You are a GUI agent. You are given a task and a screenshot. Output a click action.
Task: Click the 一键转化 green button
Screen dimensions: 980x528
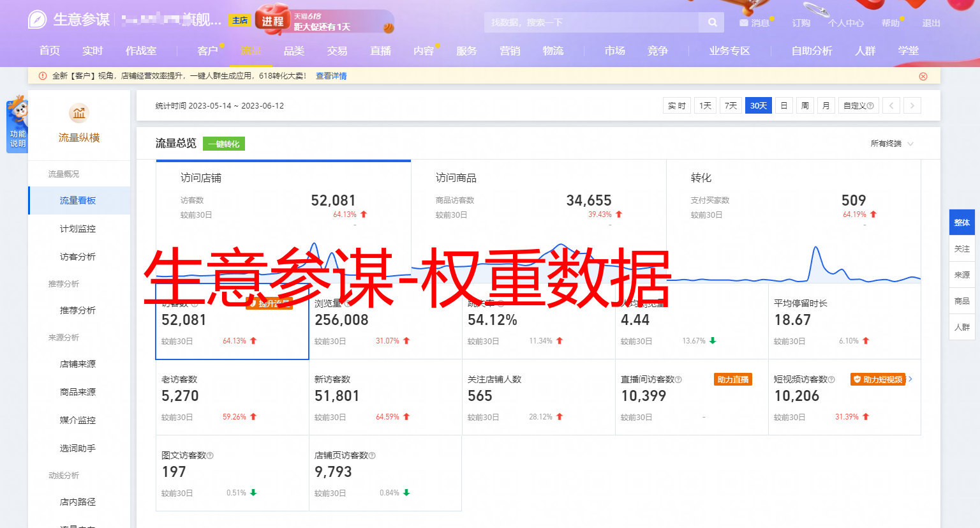tap(224, 144)
